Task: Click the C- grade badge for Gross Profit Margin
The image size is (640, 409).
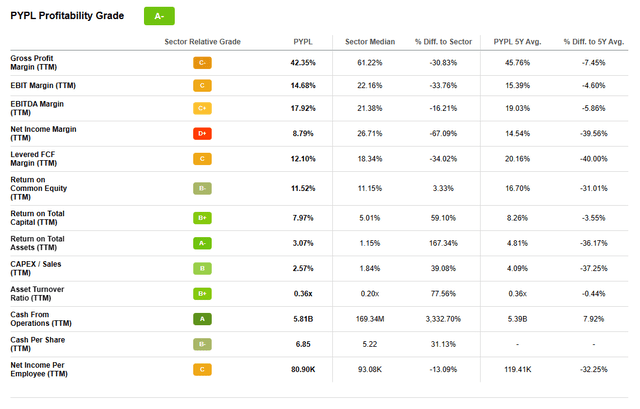Action: [x=203, y=62]
